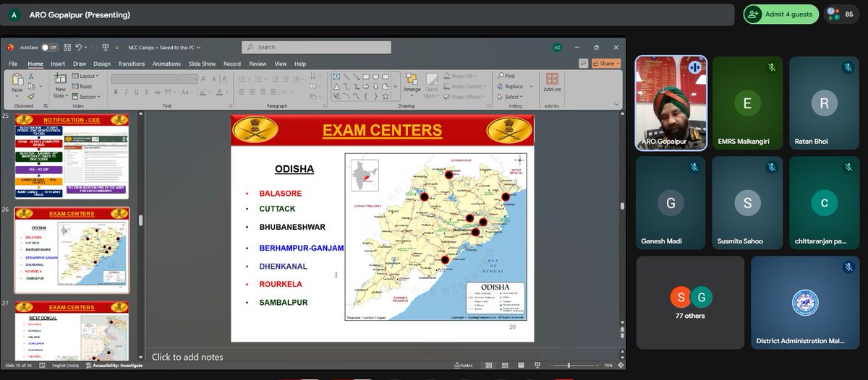Click the Save icon in title bar
Screen dimensions: 868x380
click(x=67, y=47)
